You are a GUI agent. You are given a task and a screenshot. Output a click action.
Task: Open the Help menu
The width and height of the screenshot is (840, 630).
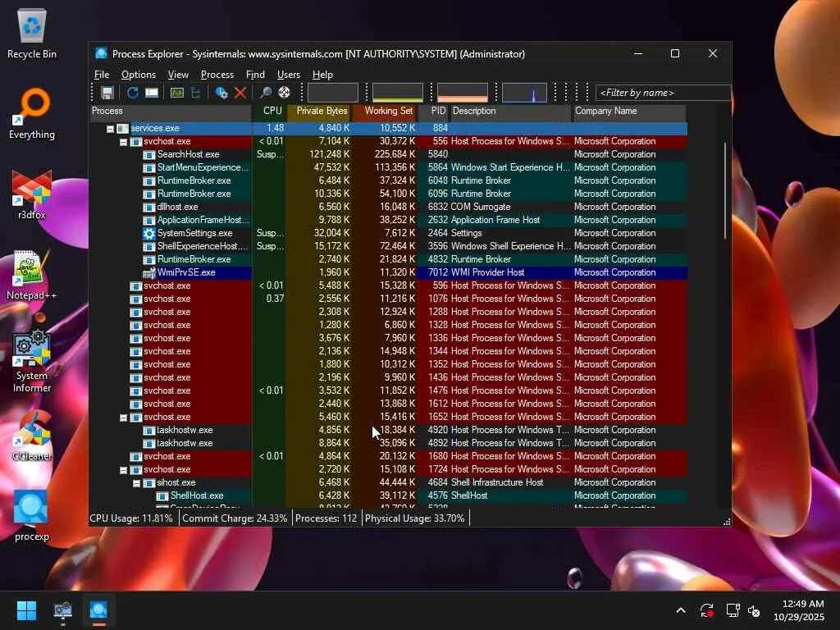click(322, 75)
